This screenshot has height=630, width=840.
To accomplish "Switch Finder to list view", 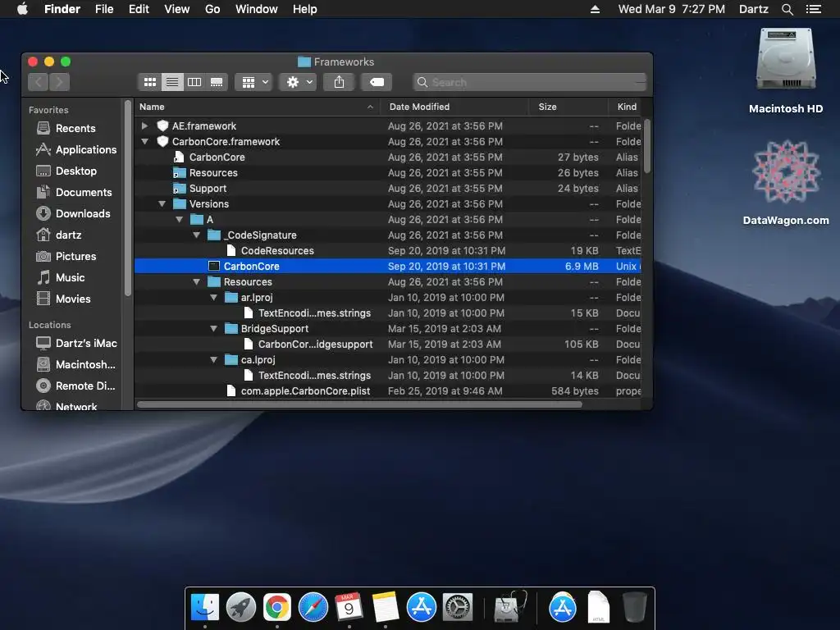I will 172,82.
